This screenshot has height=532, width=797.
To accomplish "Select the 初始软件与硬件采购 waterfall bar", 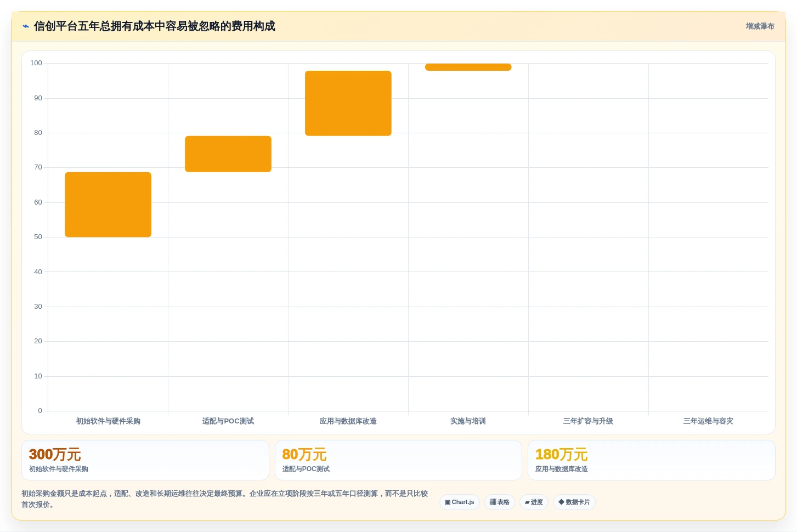I will point(108,205).
